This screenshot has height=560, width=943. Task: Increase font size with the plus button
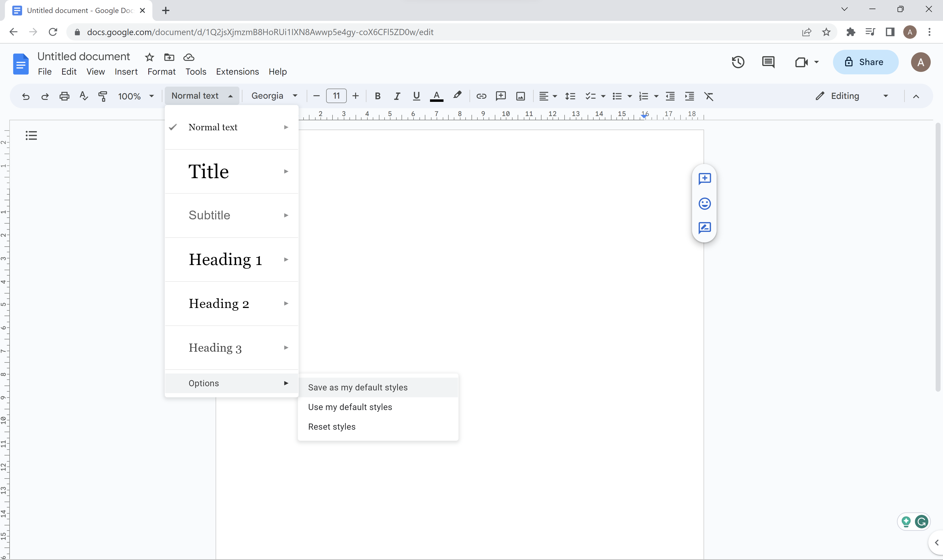click(x=356, y=96)
